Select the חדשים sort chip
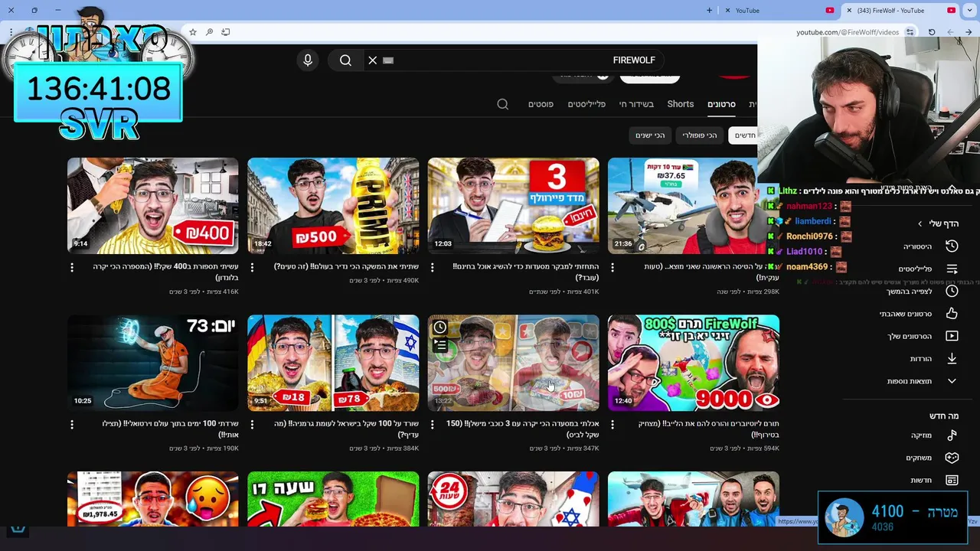 click(743, 135)
